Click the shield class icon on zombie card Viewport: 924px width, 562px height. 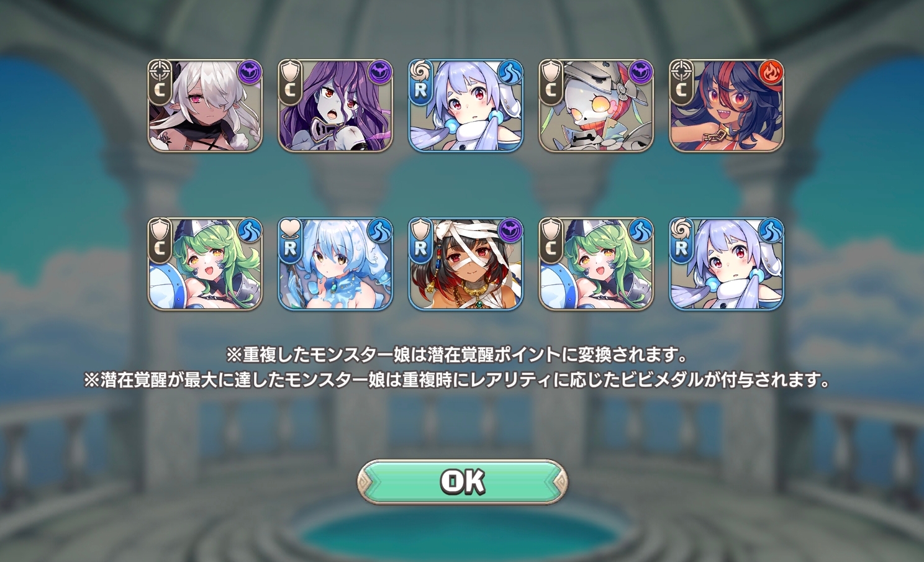click(290, 70)
